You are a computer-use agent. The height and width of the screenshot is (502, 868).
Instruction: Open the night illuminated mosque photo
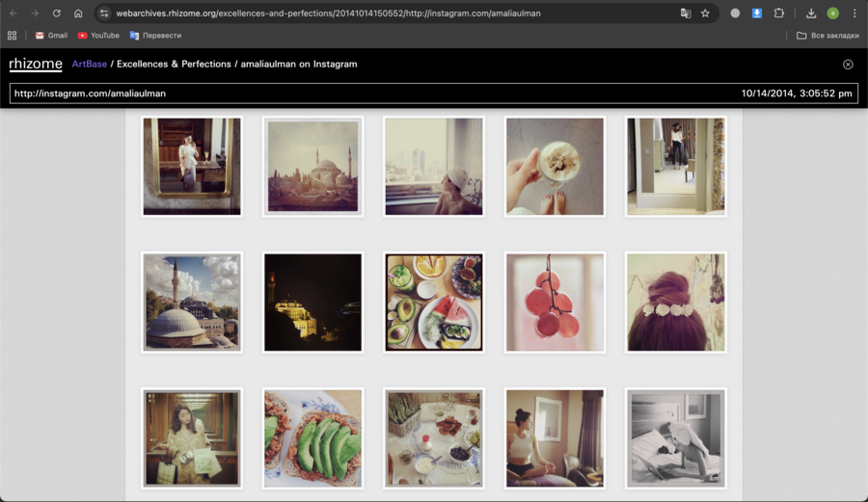point(312,303)
